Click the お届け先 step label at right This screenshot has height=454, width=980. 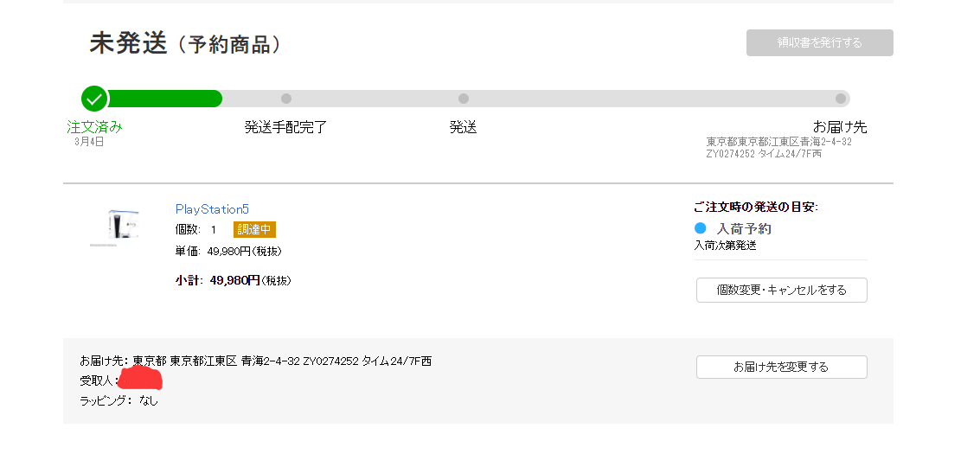[840, 127]
